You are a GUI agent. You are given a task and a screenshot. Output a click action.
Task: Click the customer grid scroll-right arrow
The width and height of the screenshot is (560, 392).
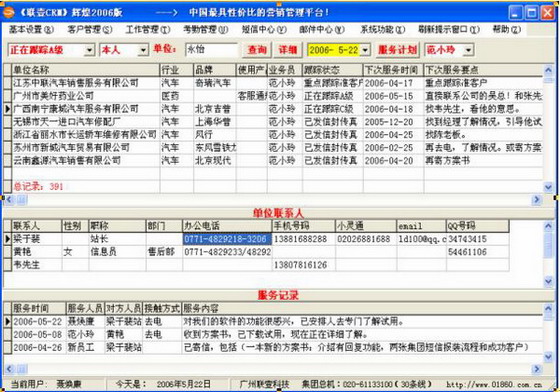pyautogui.click(x=536, y=200)
